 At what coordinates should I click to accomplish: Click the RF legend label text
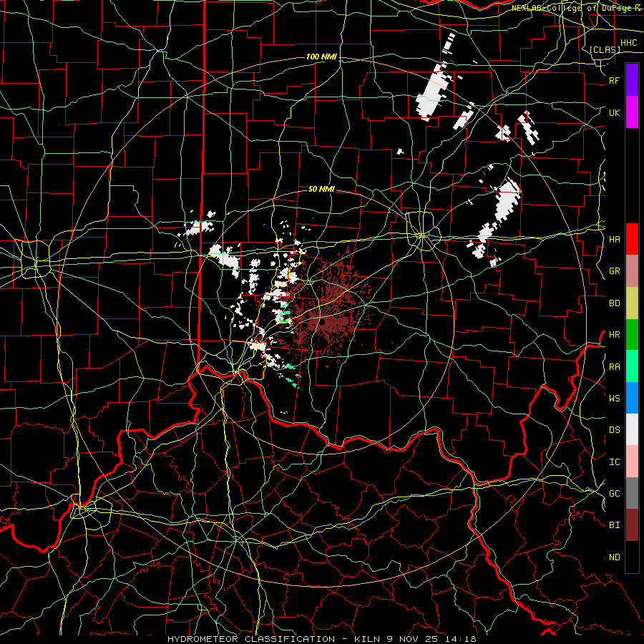click(x=614, y=80)
